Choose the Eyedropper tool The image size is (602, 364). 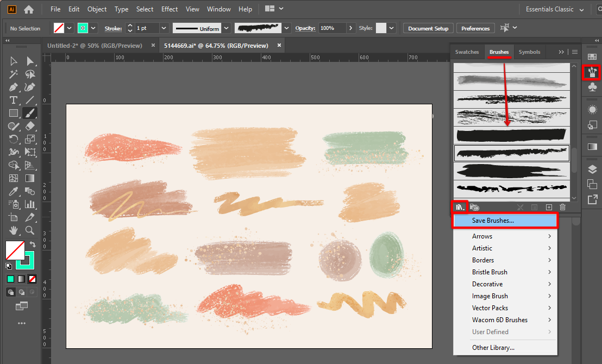pyautogui.click(x=14, y=191)
